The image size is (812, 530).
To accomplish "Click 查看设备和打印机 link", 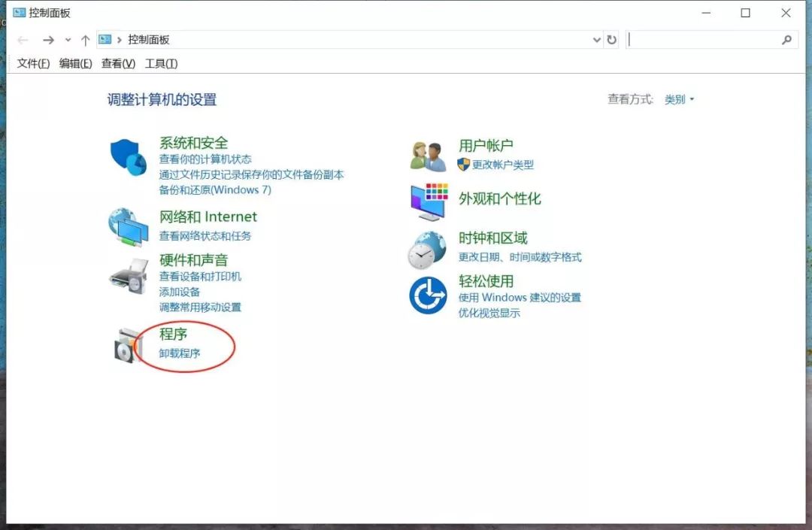I will [200, 277].
